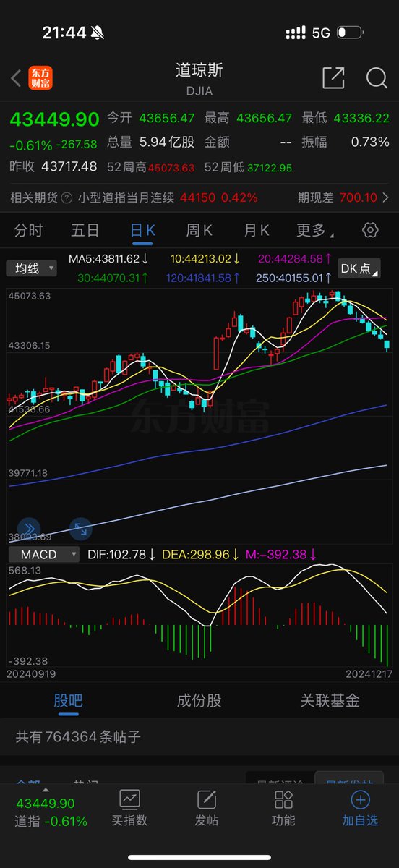The image size is (399, 868).
Task: Open the 功能 grid icon
Action: tap(283, 799)
